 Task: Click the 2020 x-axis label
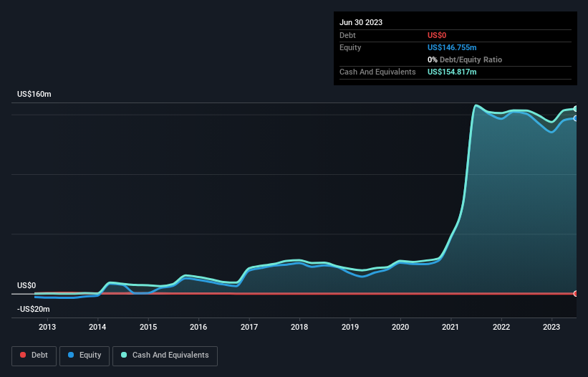pyautogui.click(x=400, y=327)
